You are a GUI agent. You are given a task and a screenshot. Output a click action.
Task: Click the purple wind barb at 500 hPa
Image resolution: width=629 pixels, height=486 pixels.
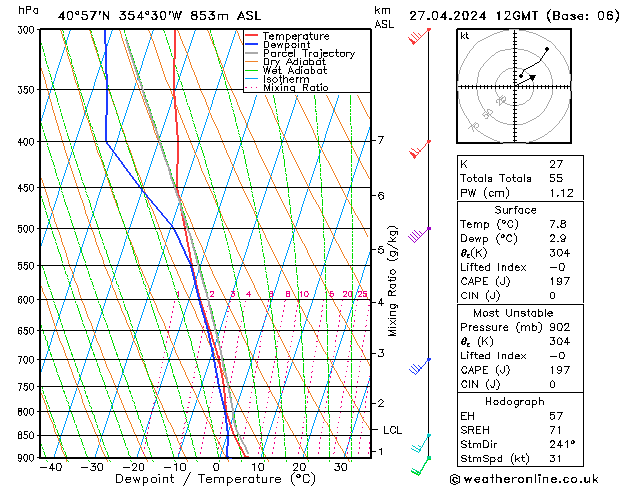419,235
